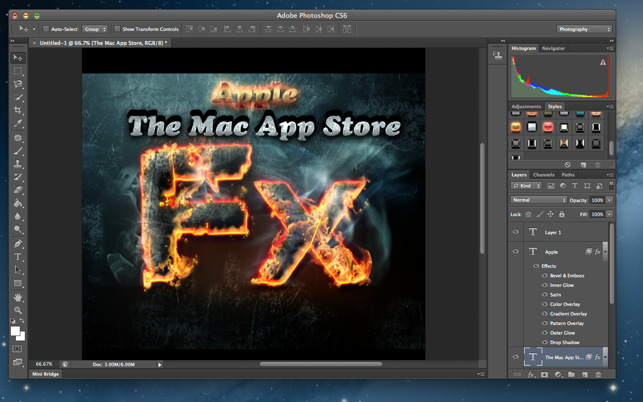The width and height of the screenshot is (643, 402).
Task: Select the Path Selection tool
Action: (x=18, y=270)
